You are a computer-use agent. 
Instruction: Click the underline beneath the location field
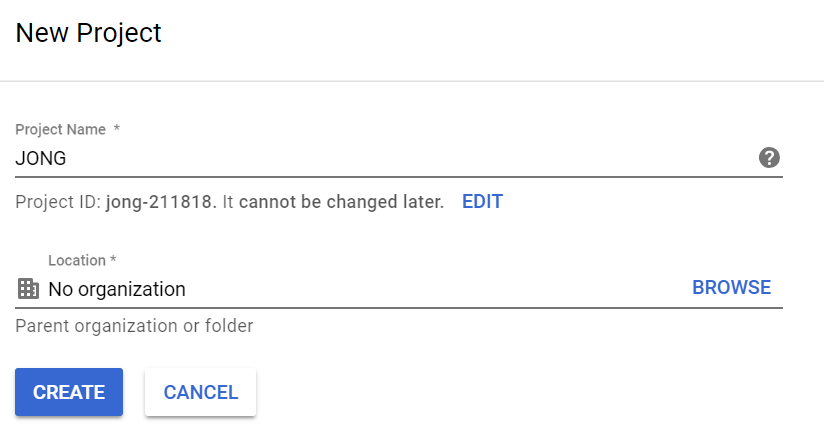[399, 308]
